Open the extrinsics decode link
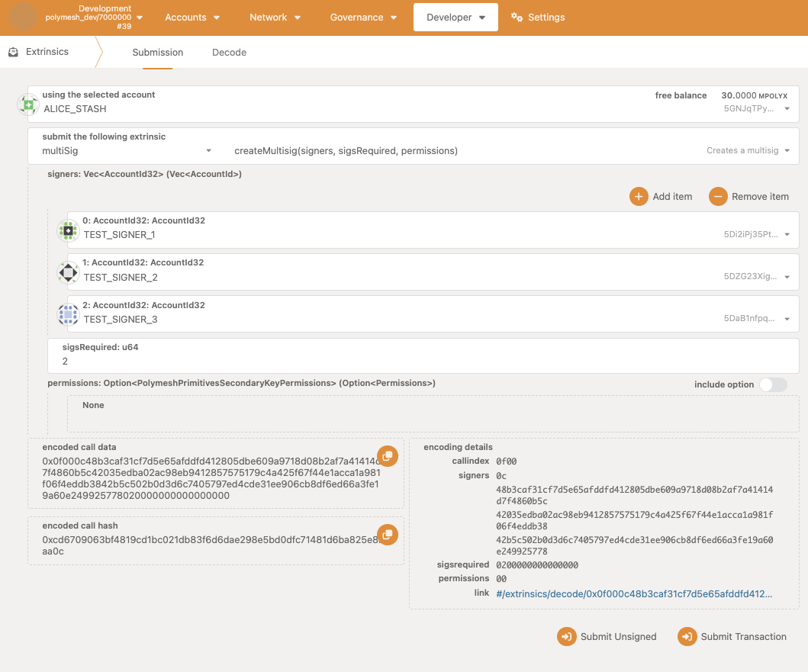 (633, 593)
